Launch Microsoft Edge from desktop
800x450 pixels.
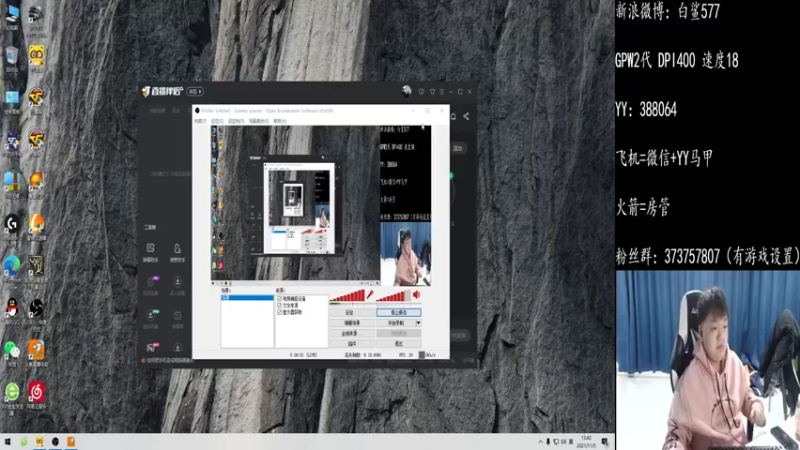[x=12, y=268]
